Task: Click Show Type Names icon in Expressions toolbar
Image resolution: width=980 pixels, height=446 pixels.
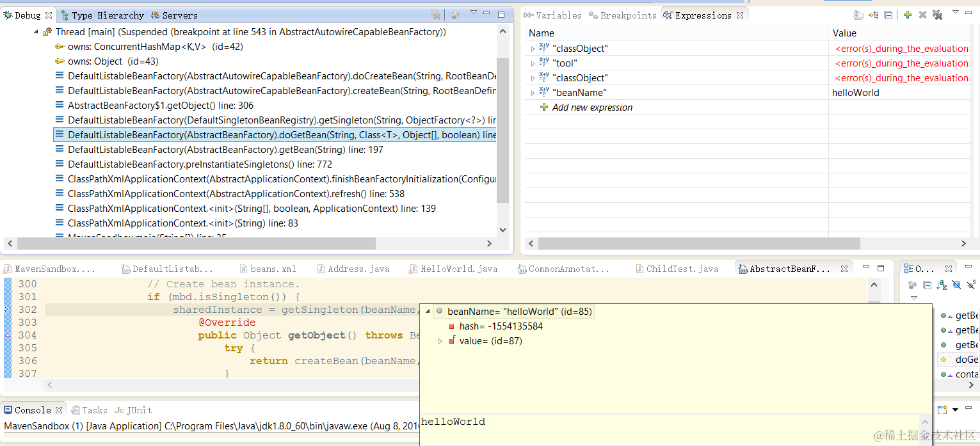Action: tap(859, 15)
